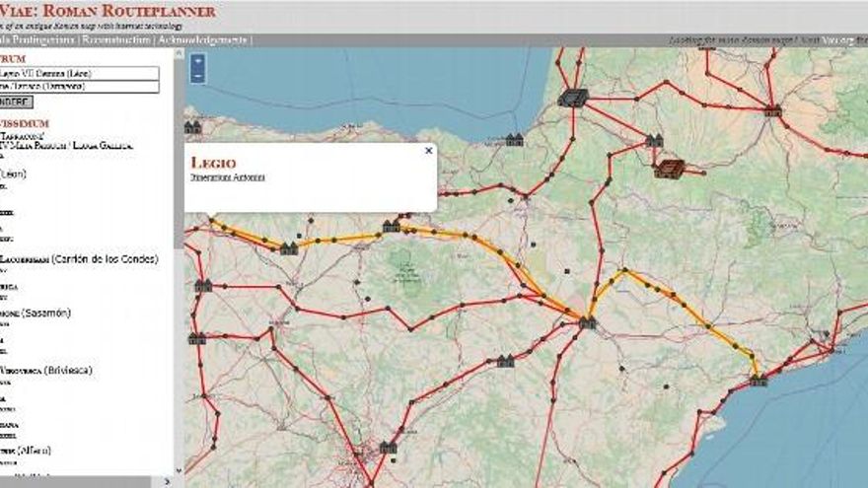Viewport: 868px width, 488px height.
Task: Select town icon near Madrid at map bottom
Action: (388, 447)
